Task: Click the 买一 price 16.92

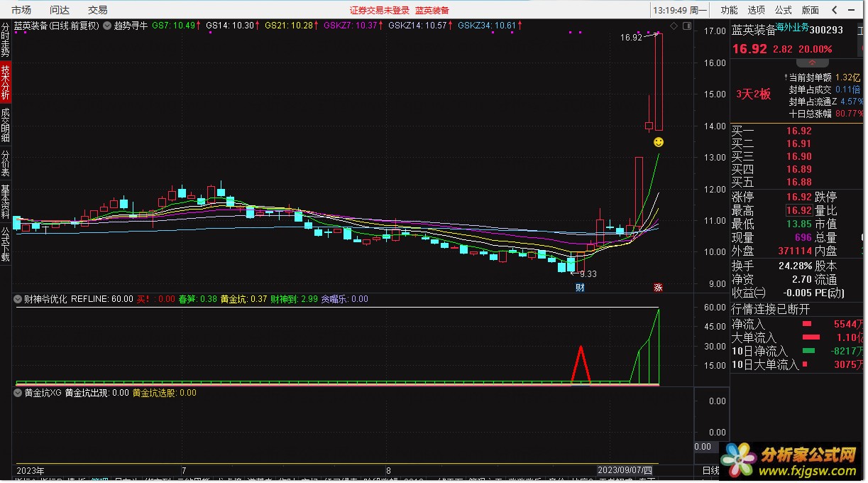Action: coord(798,131)
